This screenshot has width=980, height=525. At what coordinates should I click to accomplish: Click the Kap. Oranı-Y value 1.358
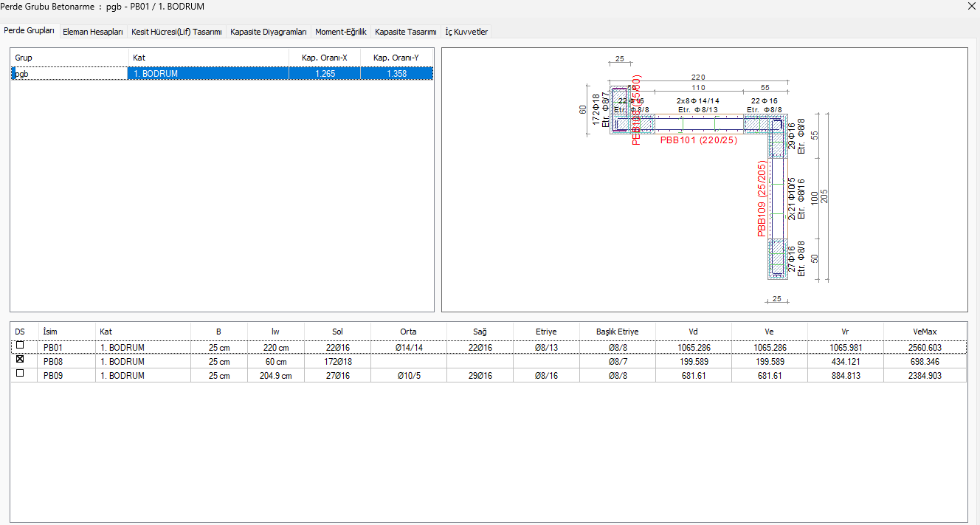[x=396, y=74]
